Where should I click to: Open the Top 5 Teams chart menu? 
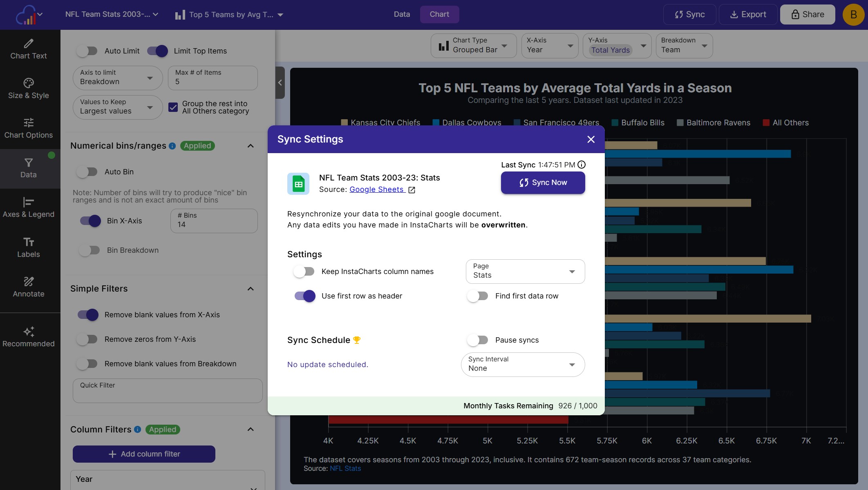click(x=229, y=15)
